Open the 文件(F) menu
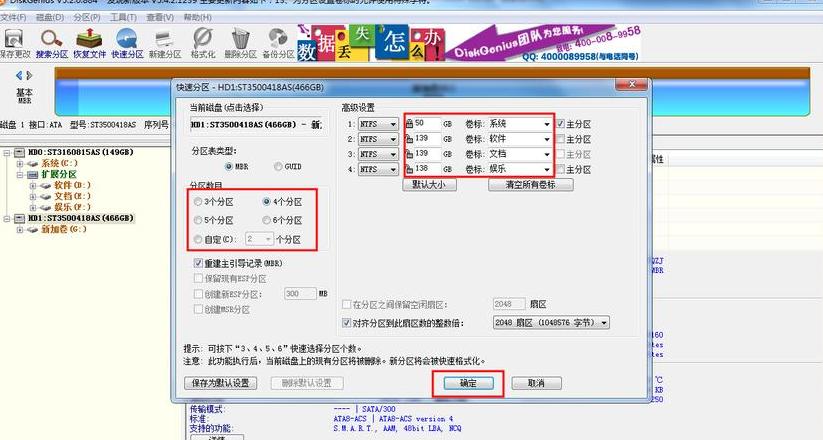This screenshot has width=823, height=440. 13,17
